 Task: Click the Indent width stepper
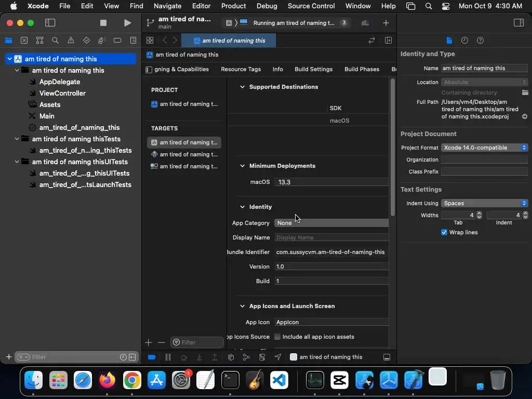[525, 215]
